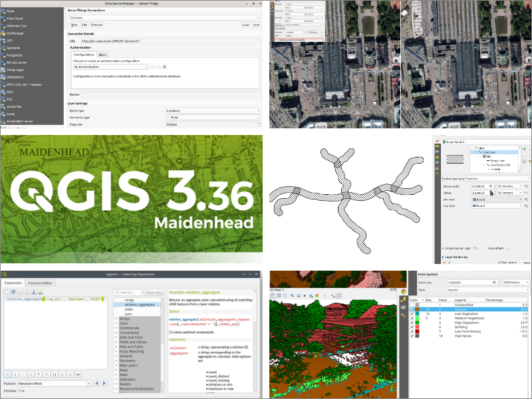Click Ground class brown color swatch
Screen dimensions: 532x399
[x=418, y=309]
